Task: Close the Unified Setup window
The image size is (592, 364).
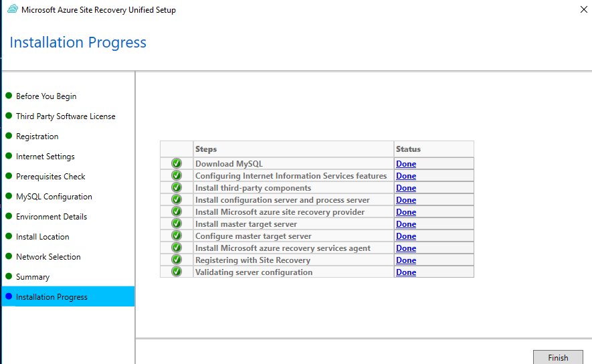Action: pyautogui.click(x=584, y=9)
